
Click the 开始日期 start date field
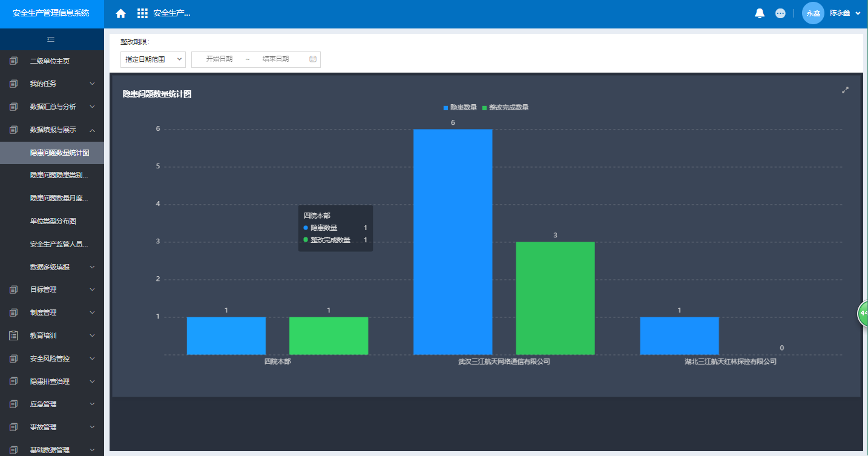click(x=219, y=59)
